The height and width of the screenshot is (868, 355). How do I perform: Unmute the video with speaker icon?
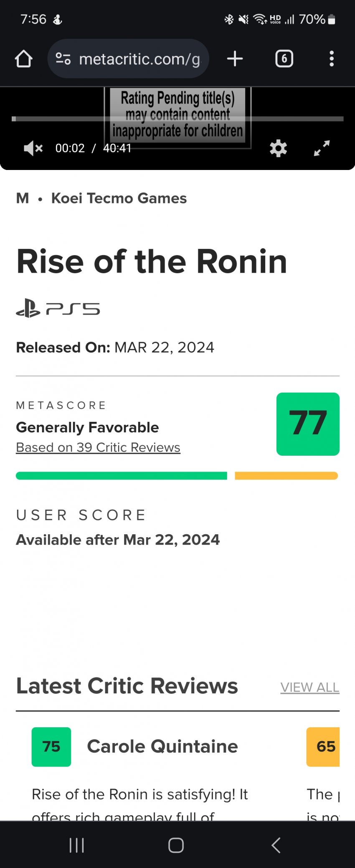tap(33, 148)
